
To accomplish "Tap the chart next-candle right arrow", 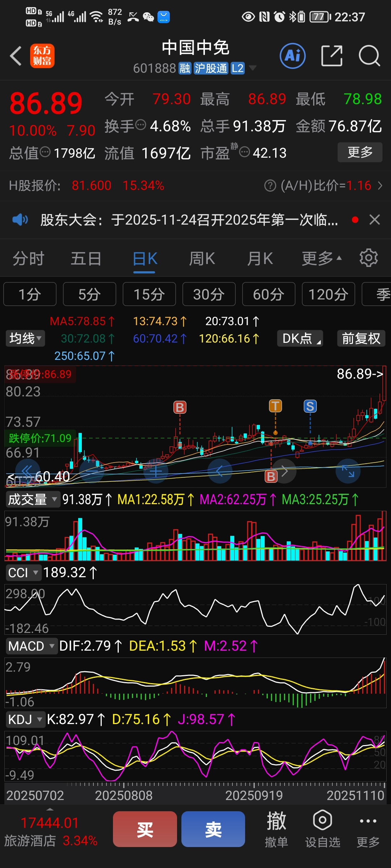I will point(284,471).
